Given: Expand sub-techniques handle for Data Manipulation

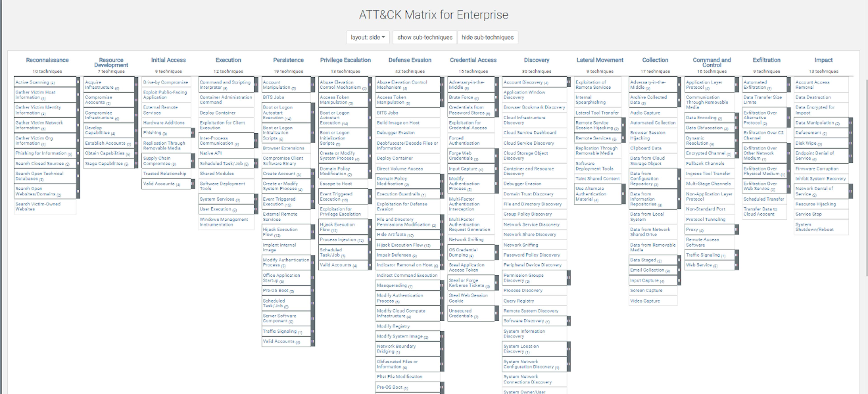Looking at the screenshot, I should pos(851,123).
